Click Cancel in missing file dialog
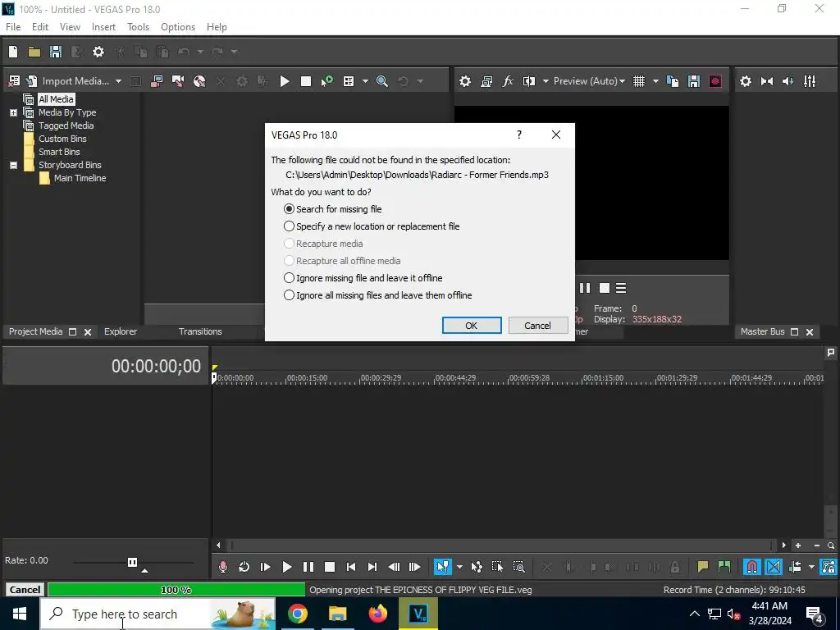Image resolution: width=840 pixels, height=630 pixels. tap(538, 325)
